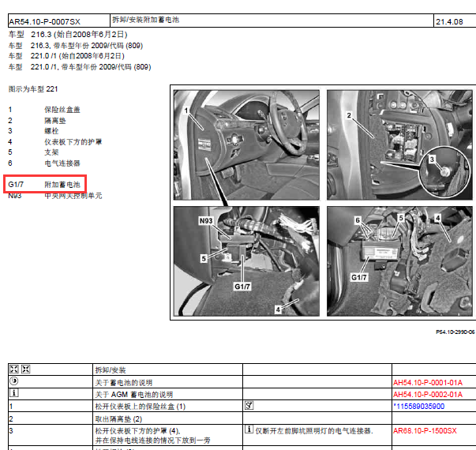476x450 pixels.
Task: Click the step 松开仪表板下方的护罩 (4)
Action: tap(138, 430)
